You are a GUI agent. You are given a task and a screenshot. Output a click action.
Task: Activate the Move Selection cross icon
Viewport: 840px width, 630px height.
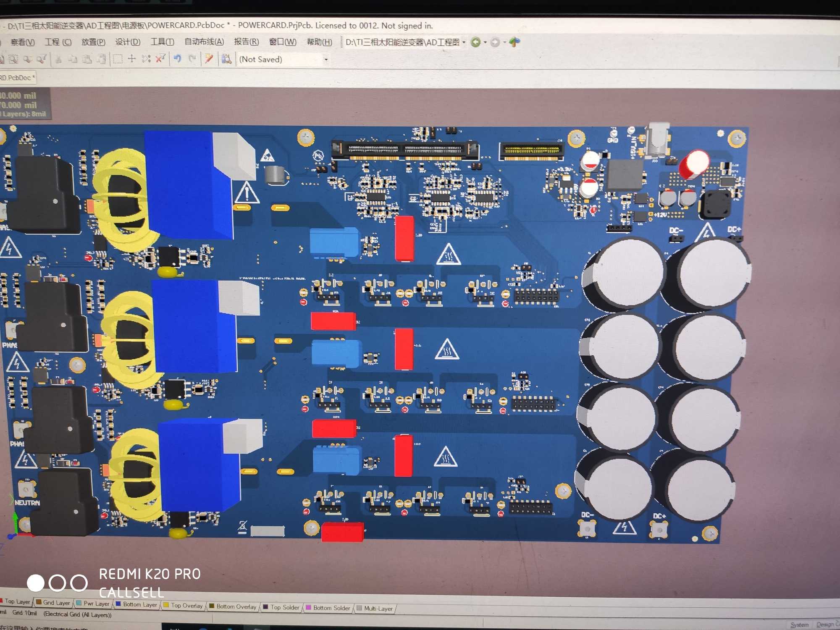tap(132, 59)
